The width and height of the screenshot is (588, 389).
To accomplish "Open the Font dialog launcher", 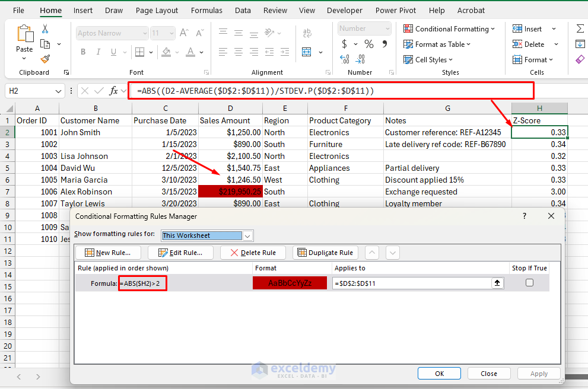I will pyautogui.click(x=206, y=72).
